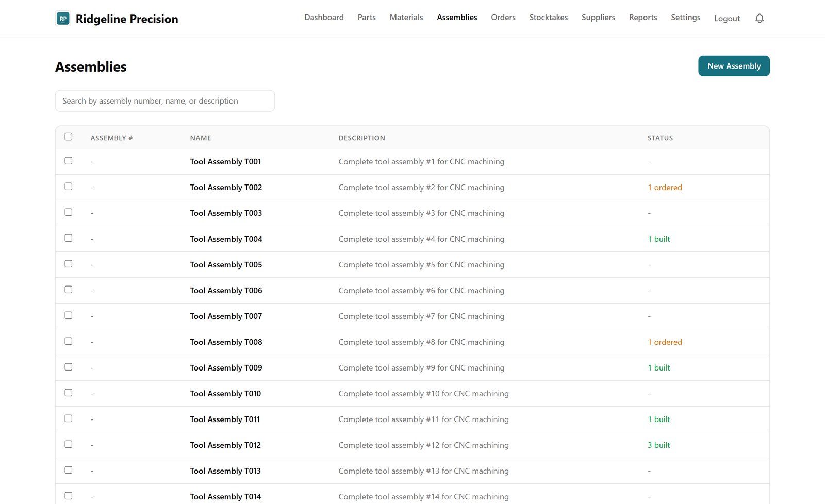Click the Assemblies page heading
Screen dimensions: 825x504
click(x=91, y=67)
